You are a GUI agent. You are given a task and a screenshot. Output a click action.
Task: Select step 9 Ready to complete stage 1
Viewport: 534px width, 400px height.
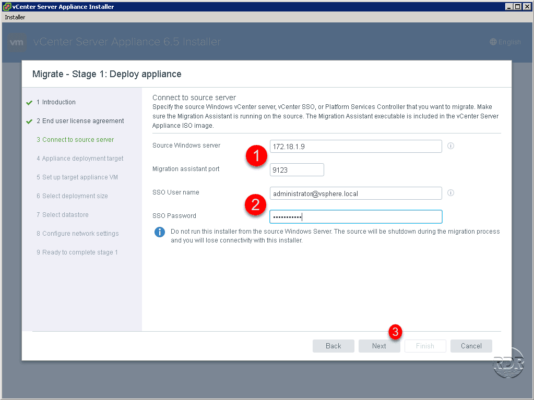[x=77, y=252]
